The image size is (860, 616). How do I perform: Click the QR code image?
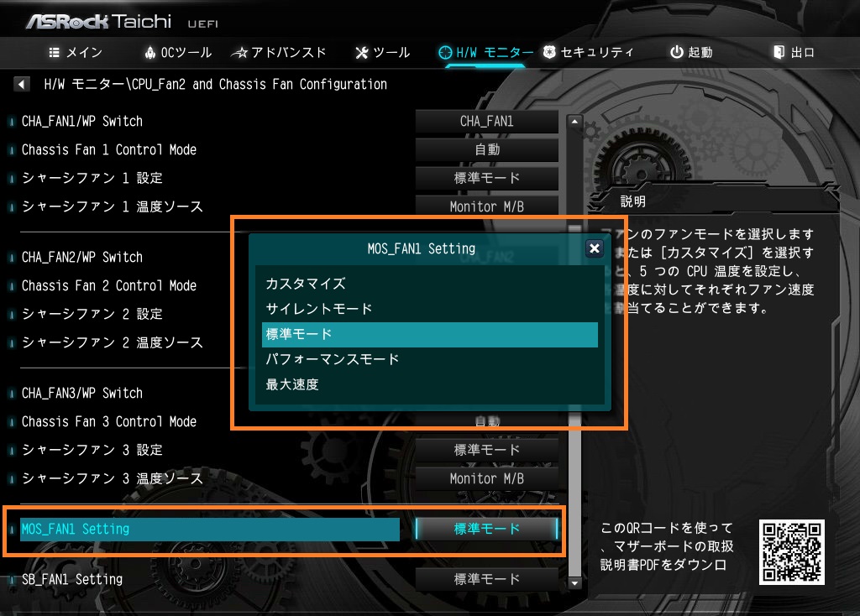pos(791,552)
